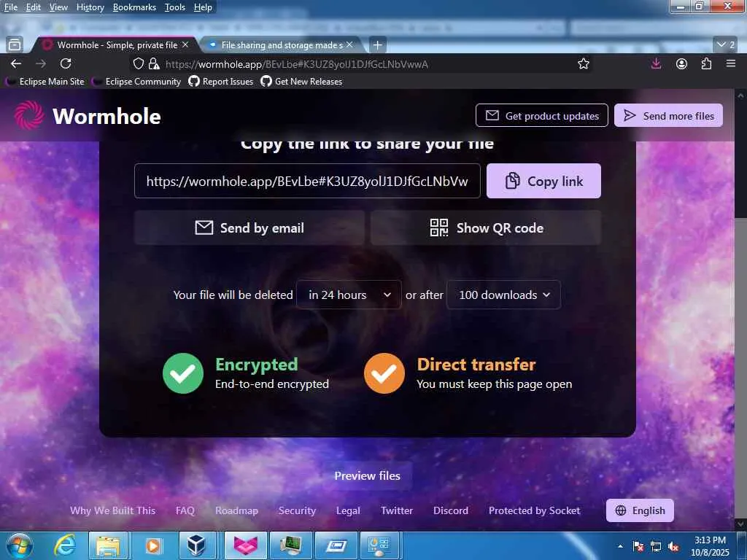This screenshot has height=560, width=747.
Task: Open the tracking protection shield icon
Action: click(138, 64)
